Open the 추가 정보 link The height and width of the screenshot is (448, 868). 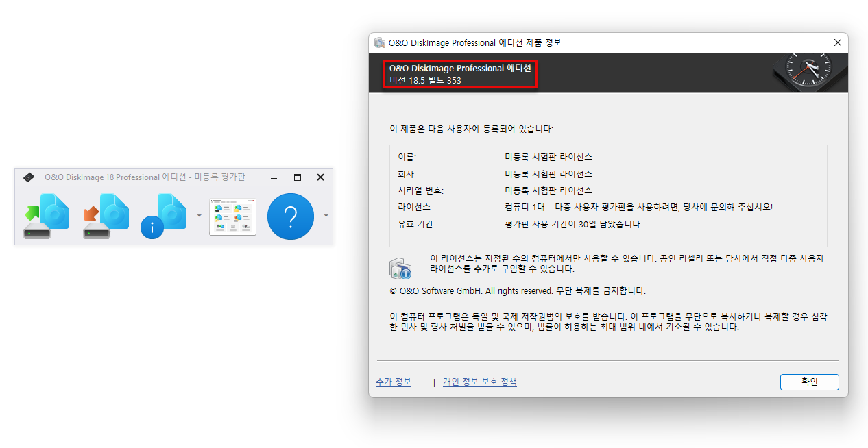tap(394, 382)
